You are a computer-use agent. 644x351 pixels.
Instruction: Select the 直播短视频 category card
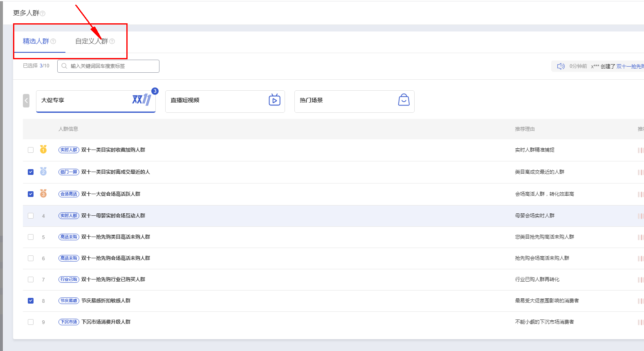tap(225, 101)
